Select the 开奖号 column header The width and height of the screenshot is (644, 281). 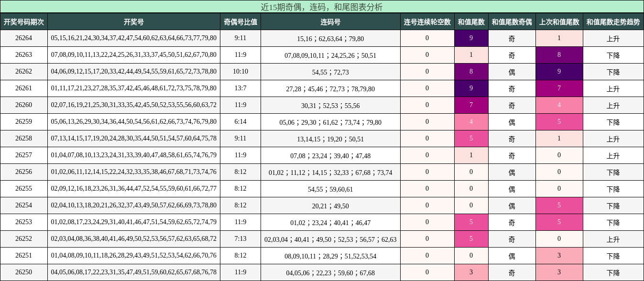(x=134, y=22)
